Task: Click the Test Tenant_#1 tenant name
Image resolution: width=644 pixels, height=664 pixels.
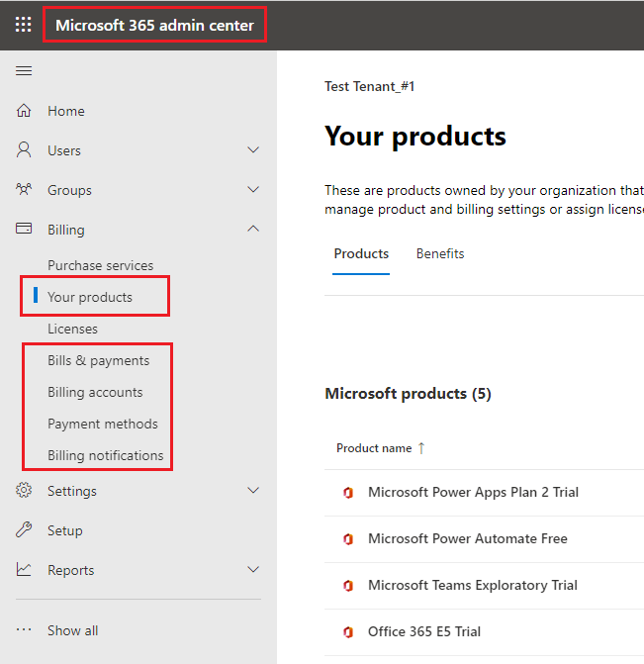Action: pos(370,86)
